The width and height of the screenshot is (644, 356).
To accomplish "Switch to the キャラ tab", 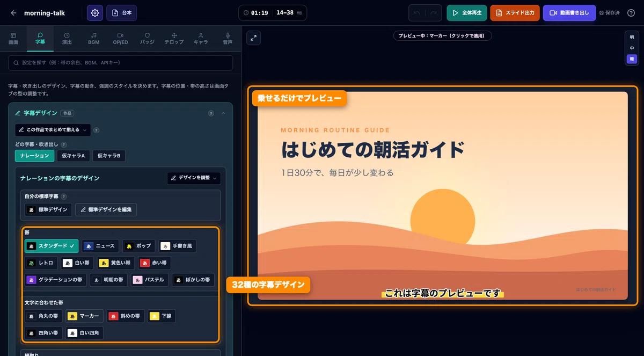I will pos(201,38).
